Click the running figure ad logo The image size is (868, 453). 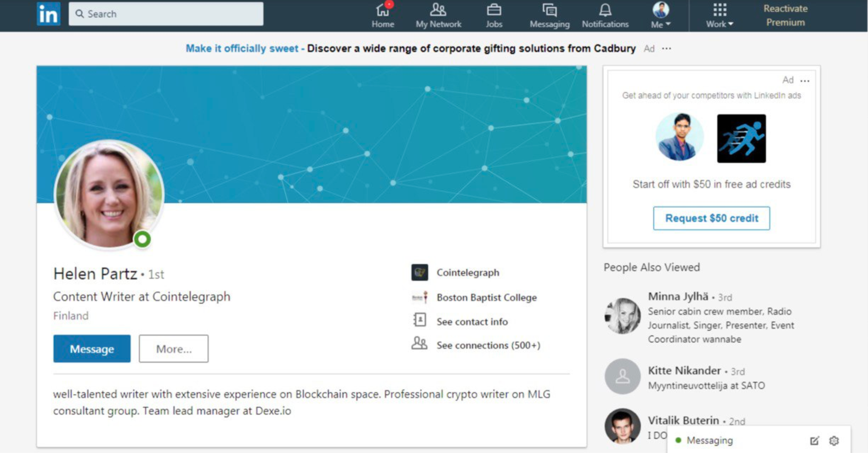[741, 138]
